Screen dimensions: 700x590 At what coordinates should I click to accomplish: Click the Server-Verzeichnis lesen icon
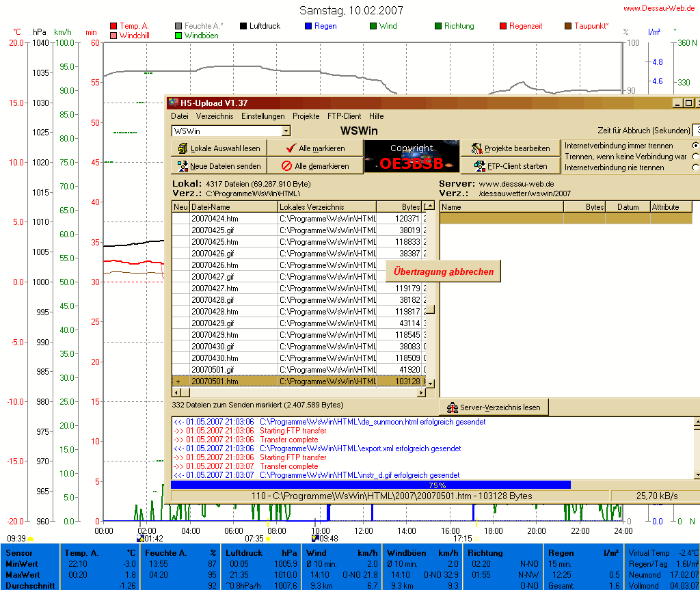point(452,407)
